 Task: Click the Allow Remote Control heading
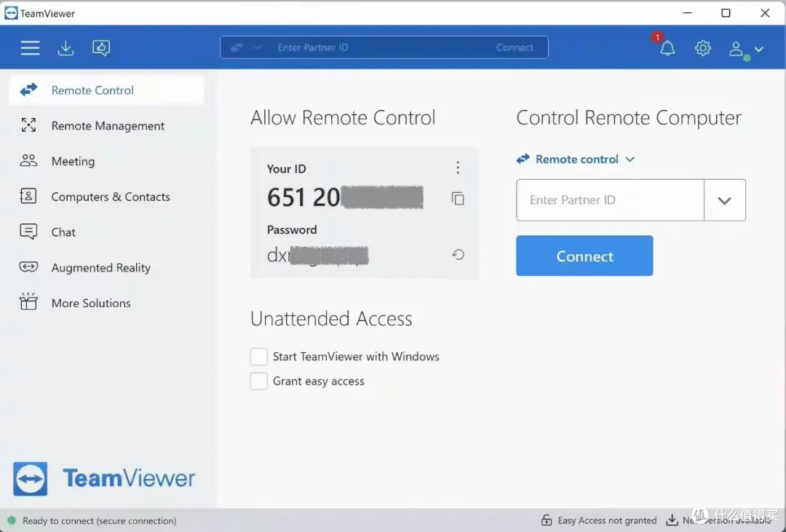[343, 118]
